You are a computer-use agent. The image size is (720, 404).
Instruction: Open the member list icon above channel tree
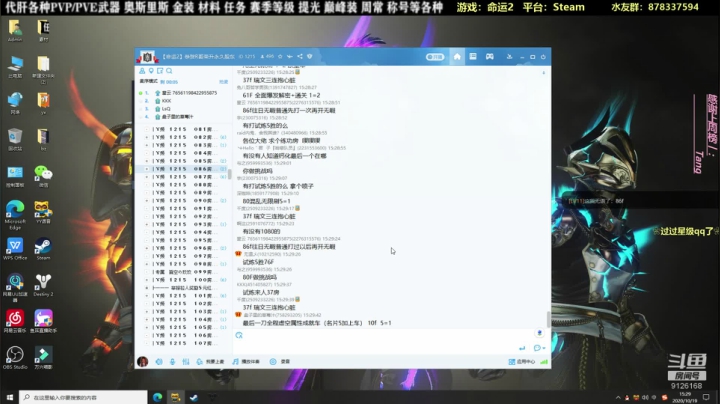coord(142,71)
